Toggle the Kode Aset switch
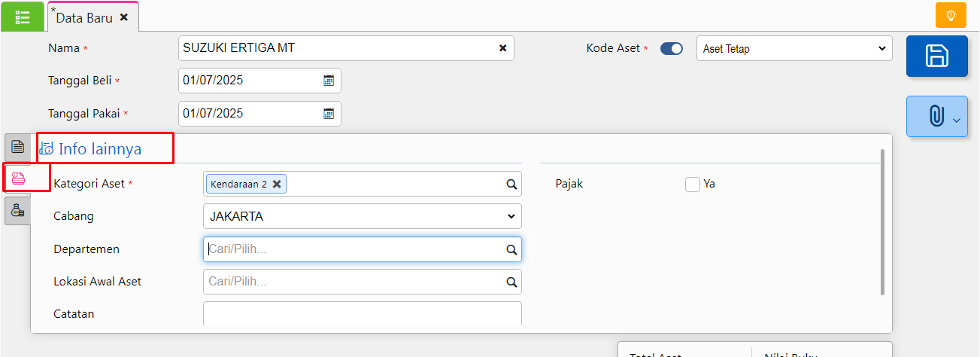Viewport: 980px width, 357px height. (671, 48)
